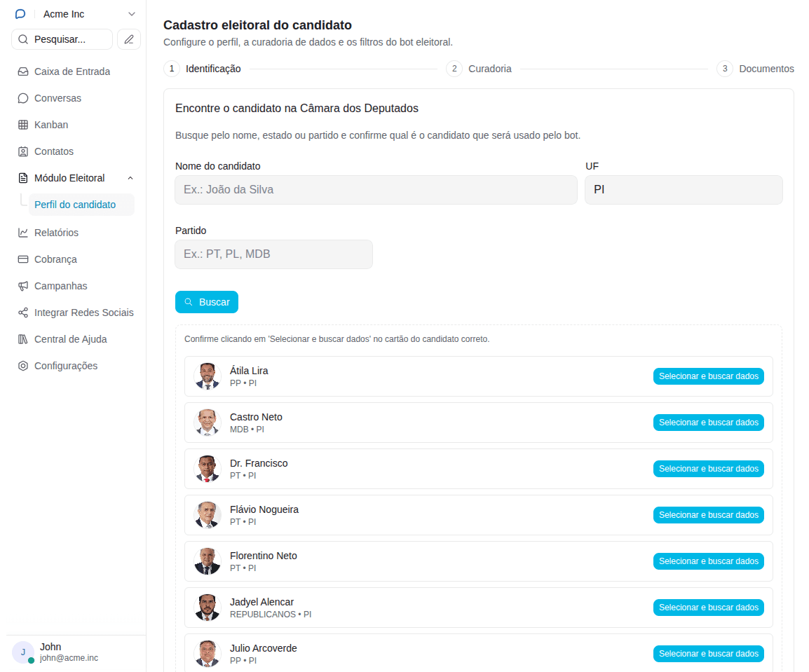Select Perfil do candidato in the sidebar
The width and height of the screenshot is (809, 672).
74,205
